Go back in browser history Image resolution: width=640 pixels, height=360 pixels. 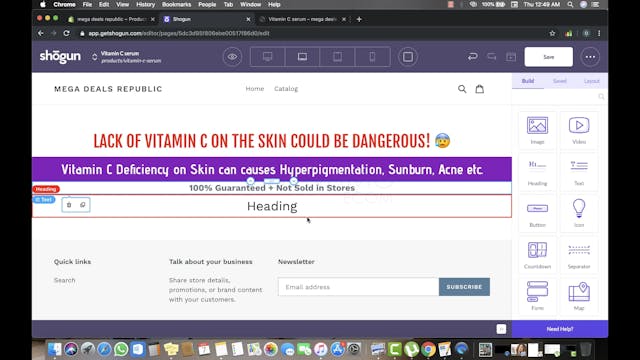pos(40,33)
